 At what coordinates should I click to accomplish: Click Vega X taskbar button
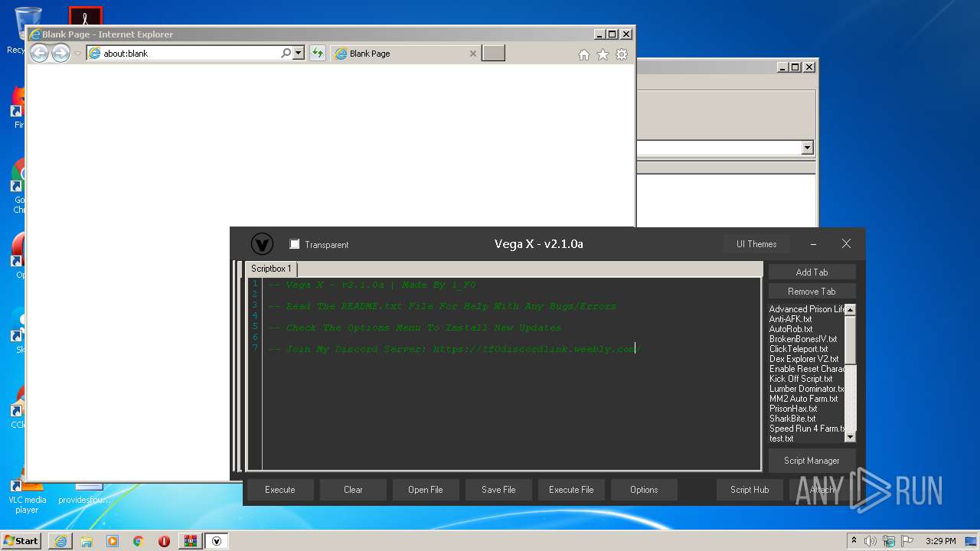pyautogui.click(x=217, y=540)
